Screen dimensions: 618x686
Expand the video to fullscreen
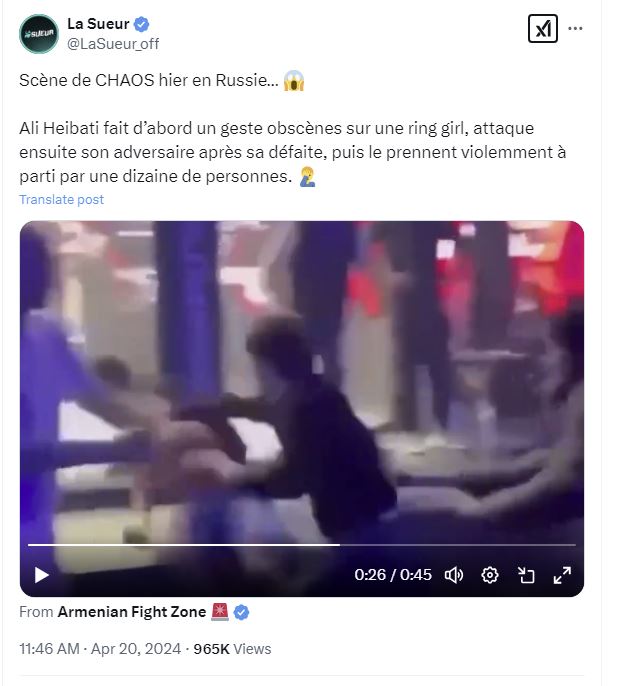click(562, 575)
